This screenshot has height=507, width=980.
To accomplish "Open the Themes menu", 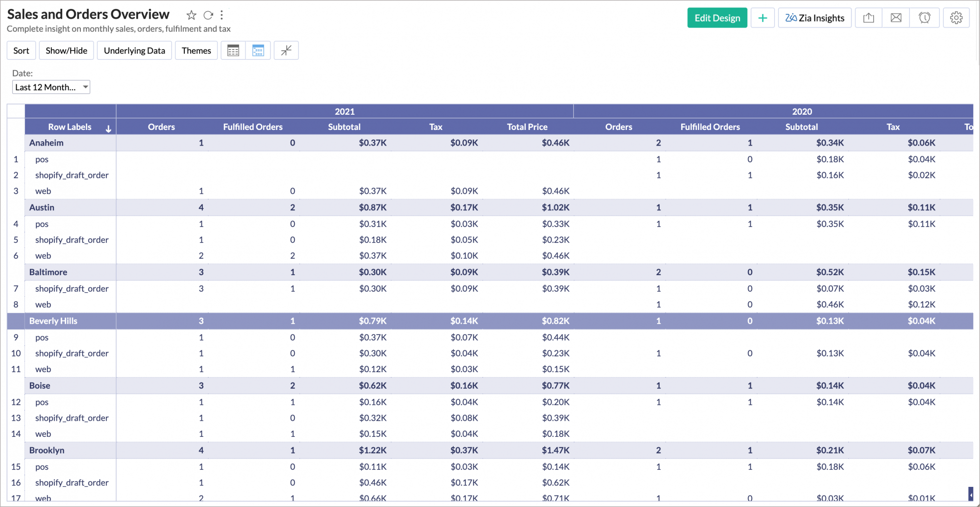I will tap(196, 51).
